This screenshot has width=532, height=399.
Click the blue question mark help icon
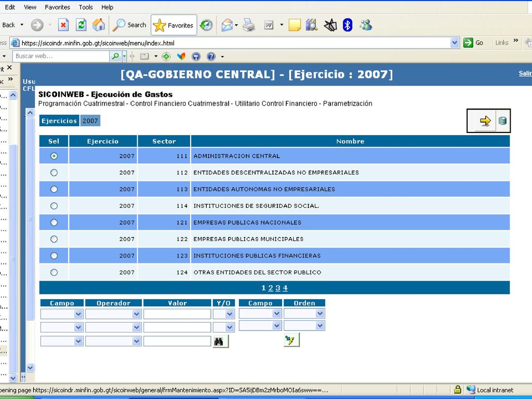211,56
